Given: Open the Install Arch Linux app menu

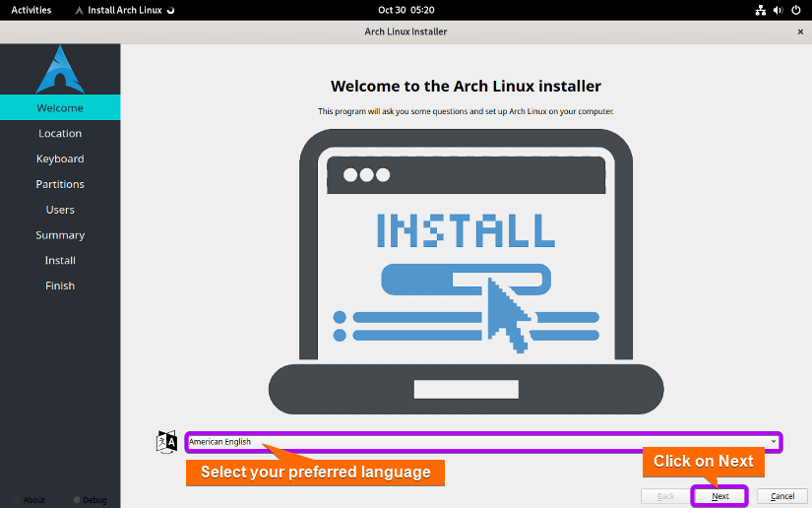Looking at the screenshot, I should click(125, 10).
